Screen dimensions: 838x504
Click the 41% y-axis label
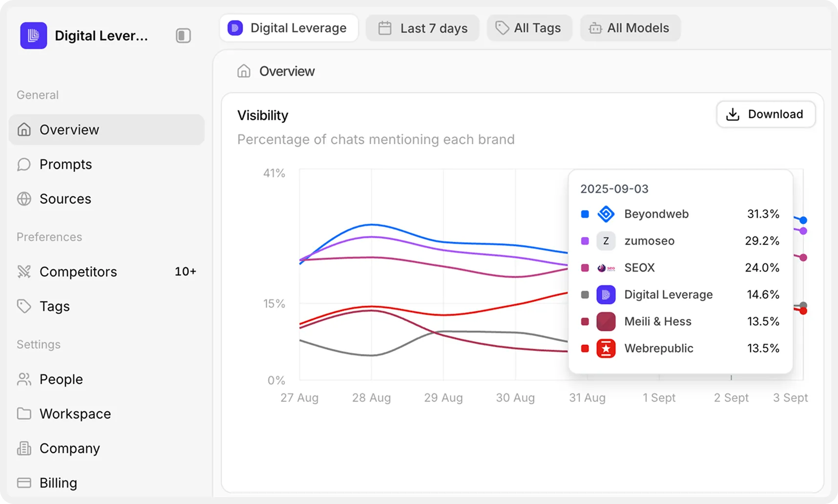[x=274, y=173]
